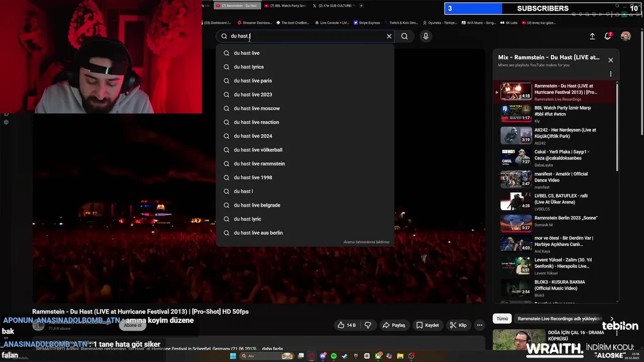Open the account avatar menu
The image size is (644, 362).
[626, 36]
